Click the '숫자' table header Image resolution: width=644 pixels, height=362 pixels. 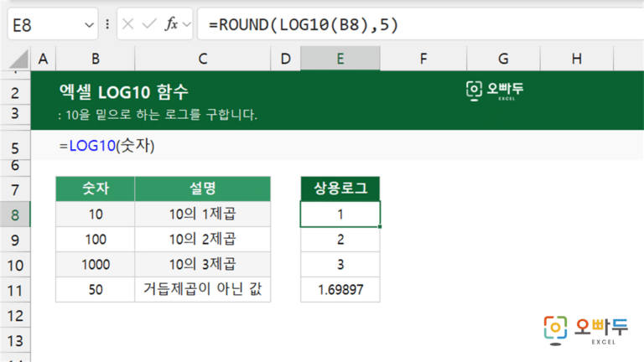(96, 189)
